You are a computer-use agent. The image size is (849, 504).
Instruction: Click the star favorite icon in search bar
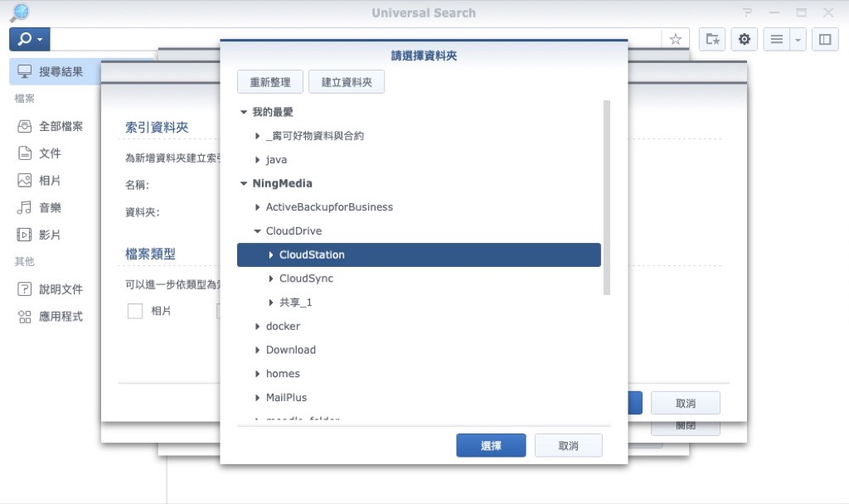coord(675,39)
